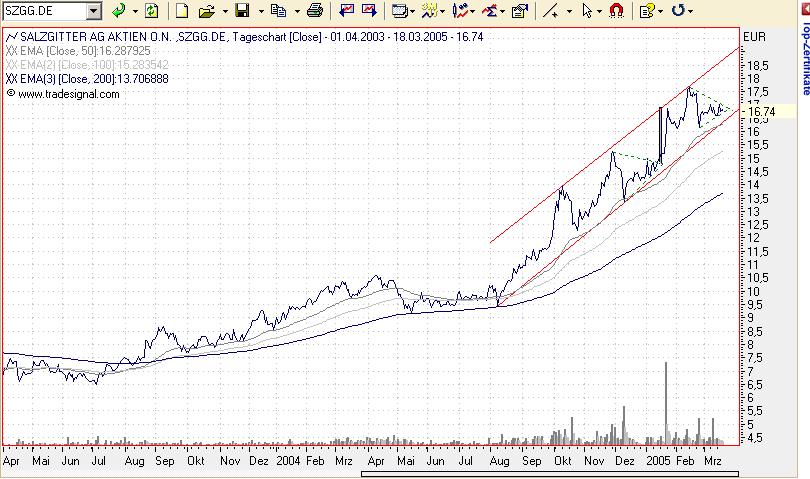Print the chart with printer icon
The width and height of the screenshot is (810, 479).
(x=315, y=10)
